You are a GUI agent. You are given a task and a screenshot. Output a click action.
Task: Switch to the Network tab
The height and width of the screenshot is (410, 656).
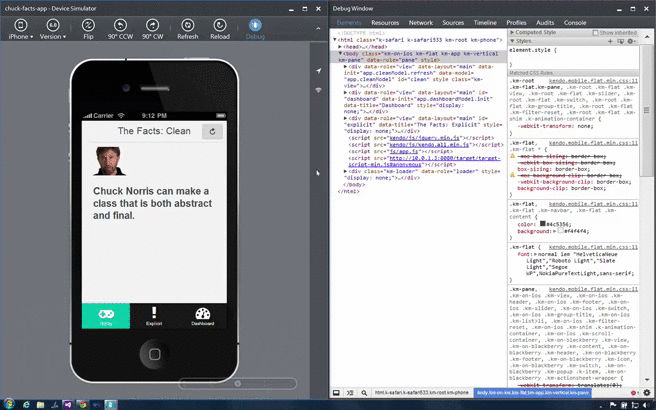[420, 23]
